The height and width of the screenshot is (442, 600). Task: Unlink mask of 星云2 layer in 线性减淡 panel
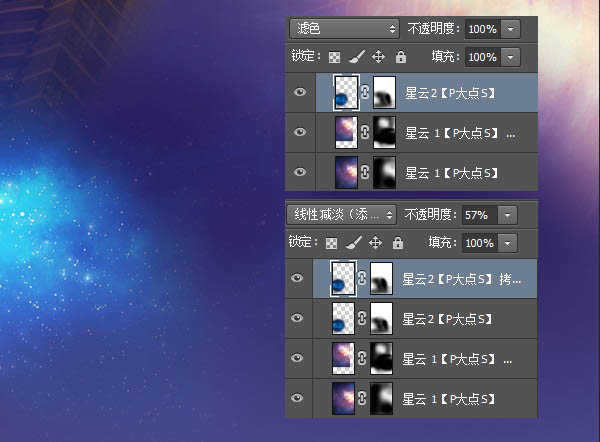click(362, 318)
